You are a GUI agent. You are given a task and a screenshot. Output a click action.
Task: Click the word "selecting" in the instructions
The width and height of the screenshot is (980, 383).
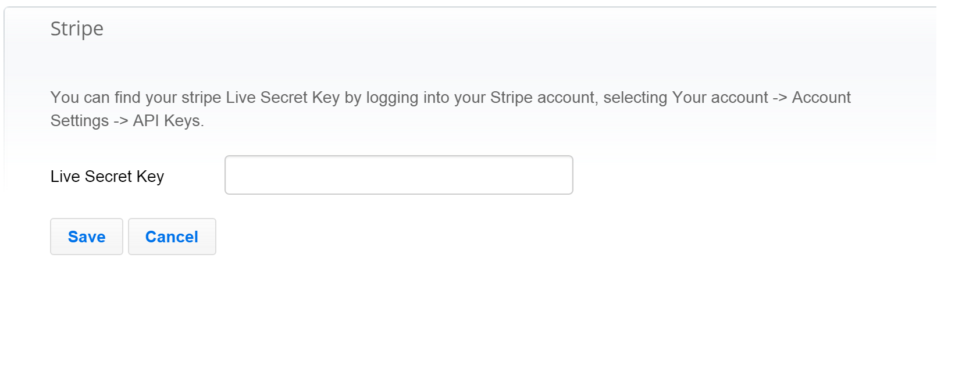click(635, 98)
